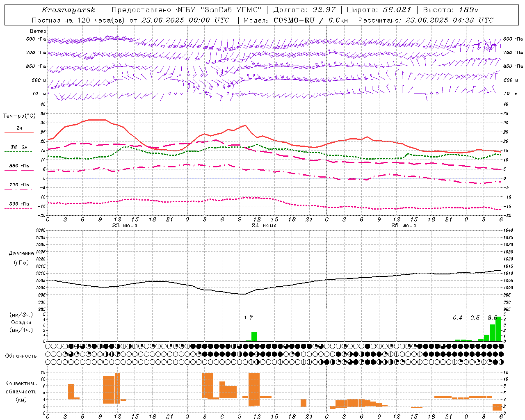Click the 700 гПа temperature legend label

point(19,185)
